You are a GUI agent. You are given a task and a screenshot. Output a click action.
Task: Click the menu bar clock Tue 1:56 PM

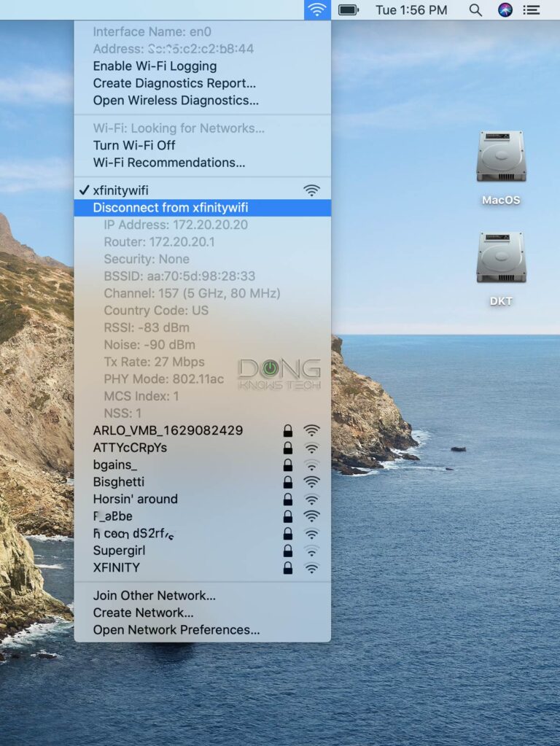coord(411,10)
